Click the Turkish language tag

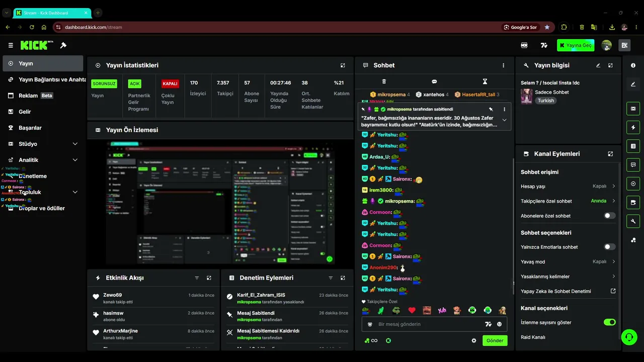pyautogui.click(x=545, y=101)
